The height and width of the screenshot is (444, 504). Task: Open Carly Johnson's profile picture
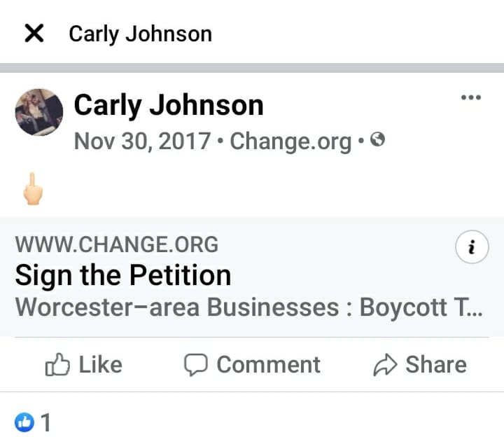point(39,112)
